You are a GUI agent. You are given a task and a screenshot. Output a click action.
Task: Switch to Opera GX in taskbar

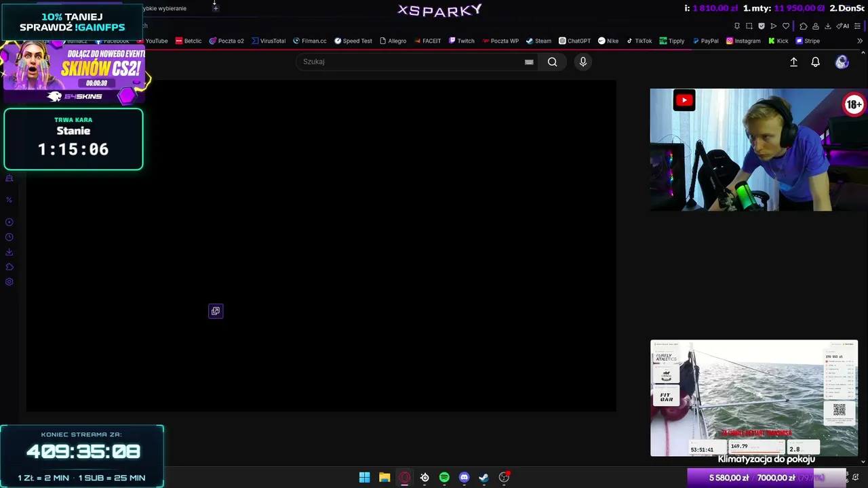405,477
